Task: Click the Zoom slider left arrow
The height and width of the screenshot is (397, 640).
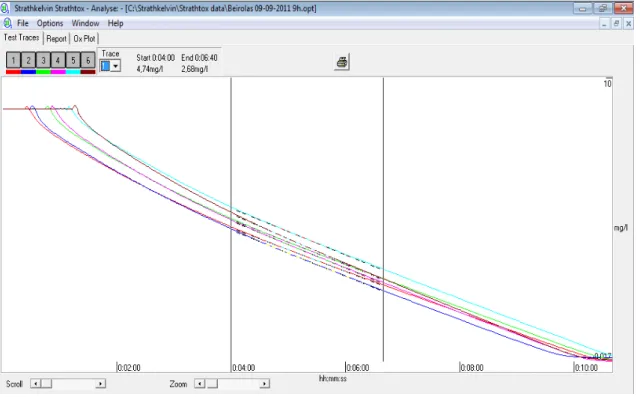Action: tap(200, 384)
